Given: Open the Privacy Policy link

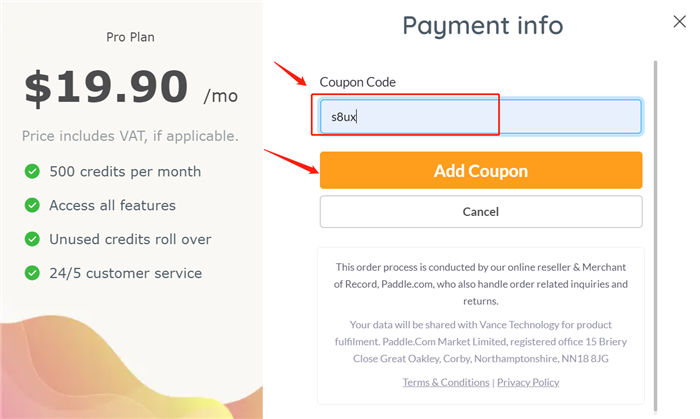Looking at the screenshot, I should pos(528,382).
